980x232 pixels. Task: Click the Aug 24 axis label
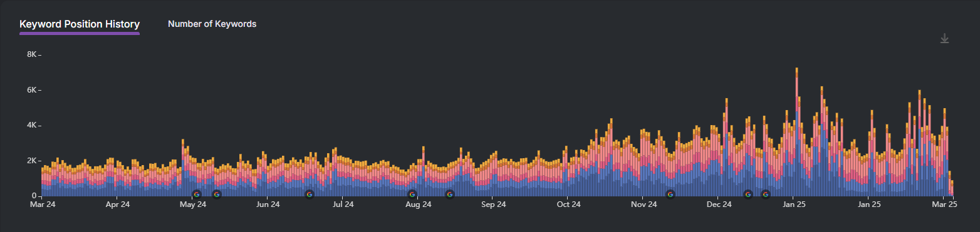[x=418, y=204]
